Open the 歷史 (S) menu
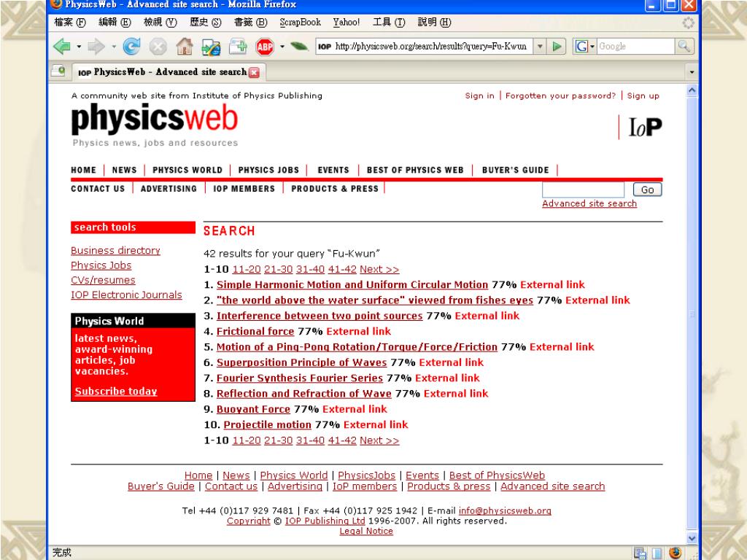 point(205,23)
